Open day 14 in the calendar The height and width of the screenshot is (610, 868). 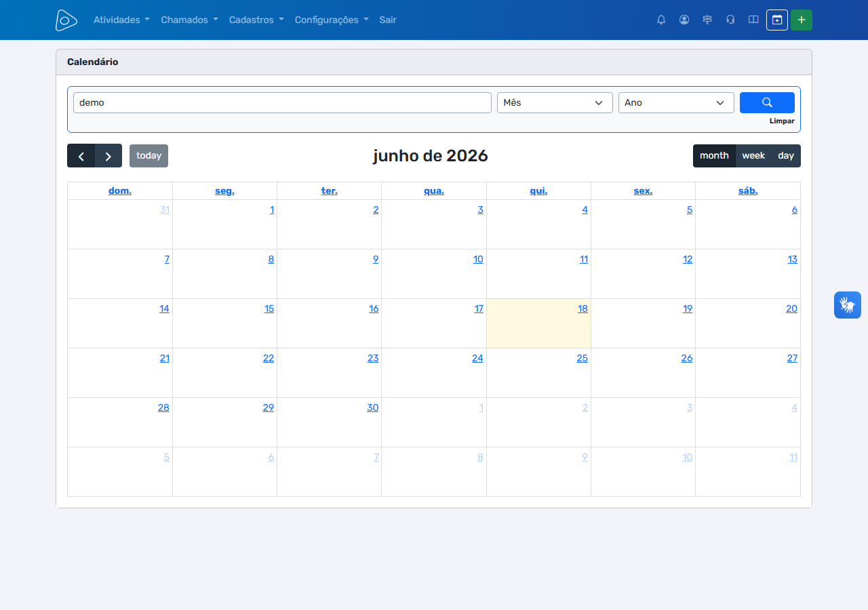164,309
